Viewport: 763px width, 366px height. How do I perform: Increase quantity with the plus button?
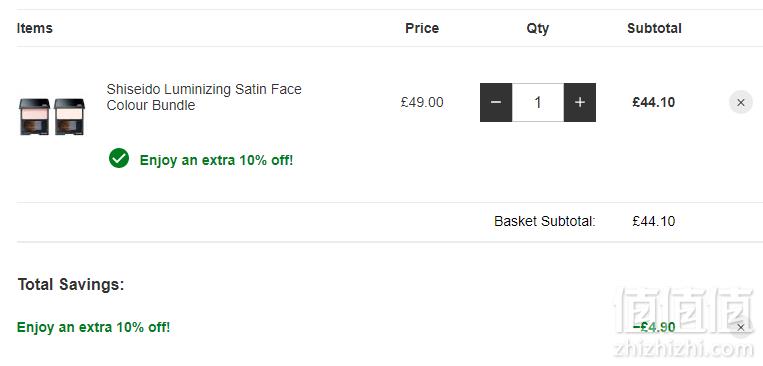click(x=580, y=102)
